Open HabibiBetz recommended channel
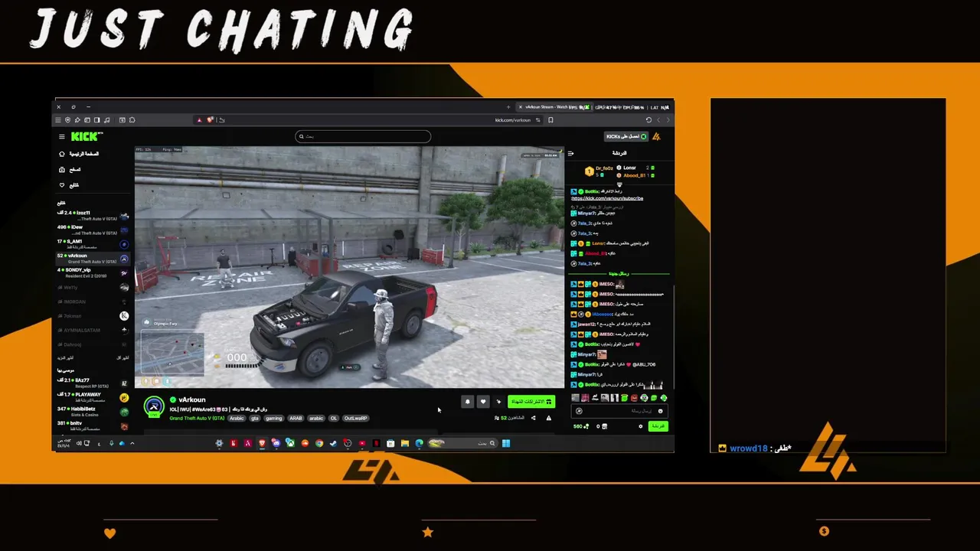The image size is (980, 551). (93, 412)
